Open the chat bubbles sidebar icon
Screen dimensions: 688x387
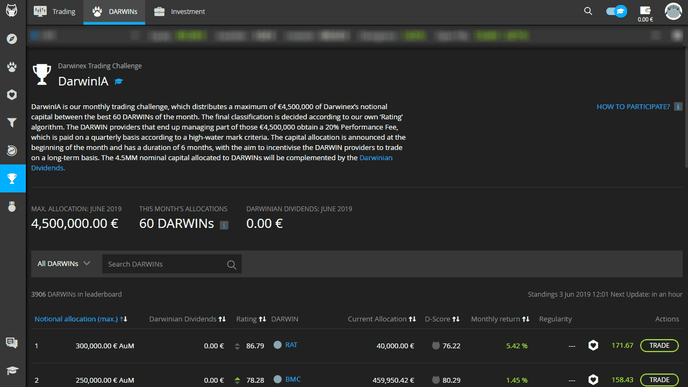(x=12, y=343)
